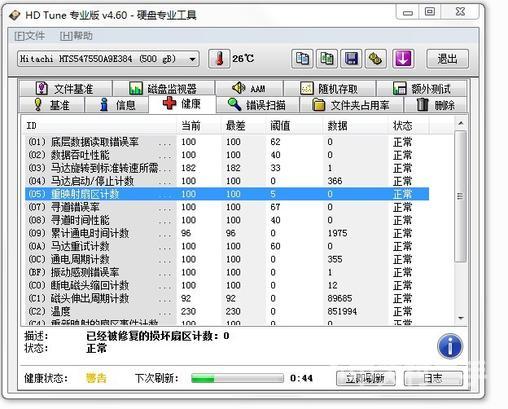
Task: Switch to the 错误扫描 tab
Action: pos(258,105)
